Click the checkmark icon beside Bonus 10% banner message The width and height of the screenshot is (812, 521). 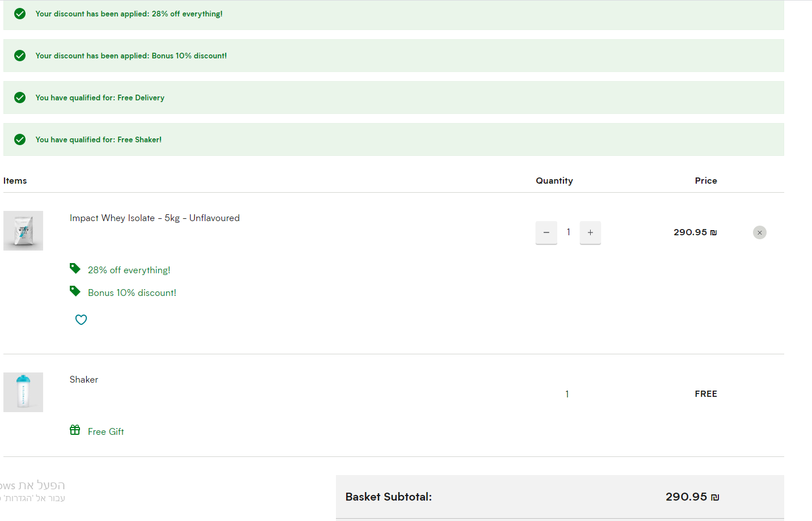coord(20,56)
